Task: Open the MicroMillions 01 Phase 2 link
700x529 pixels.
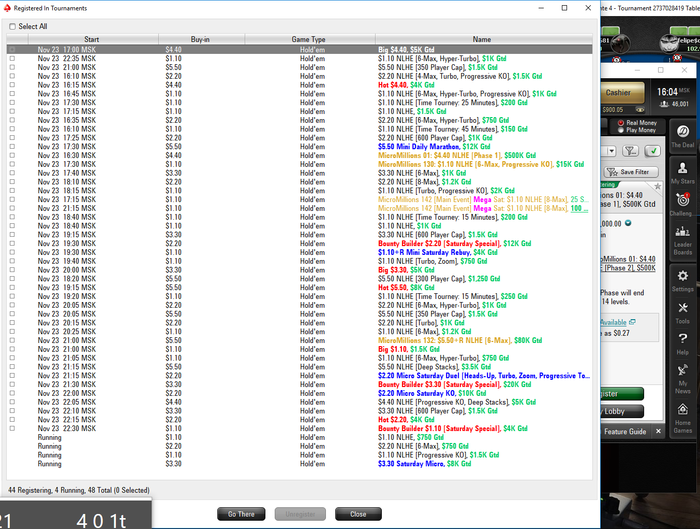Action: (628, 263)
